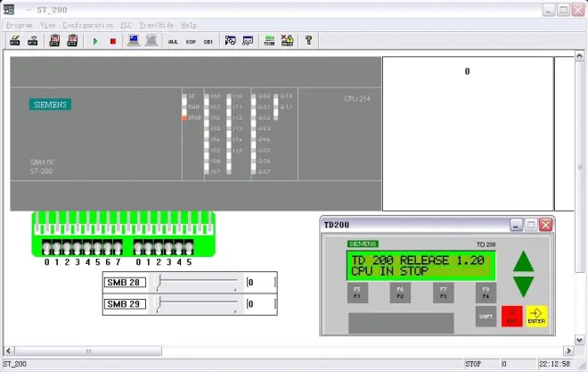Click the red ESC key on TD200
The width and height of the screenshot is (588, 372).
click(512, 317)
